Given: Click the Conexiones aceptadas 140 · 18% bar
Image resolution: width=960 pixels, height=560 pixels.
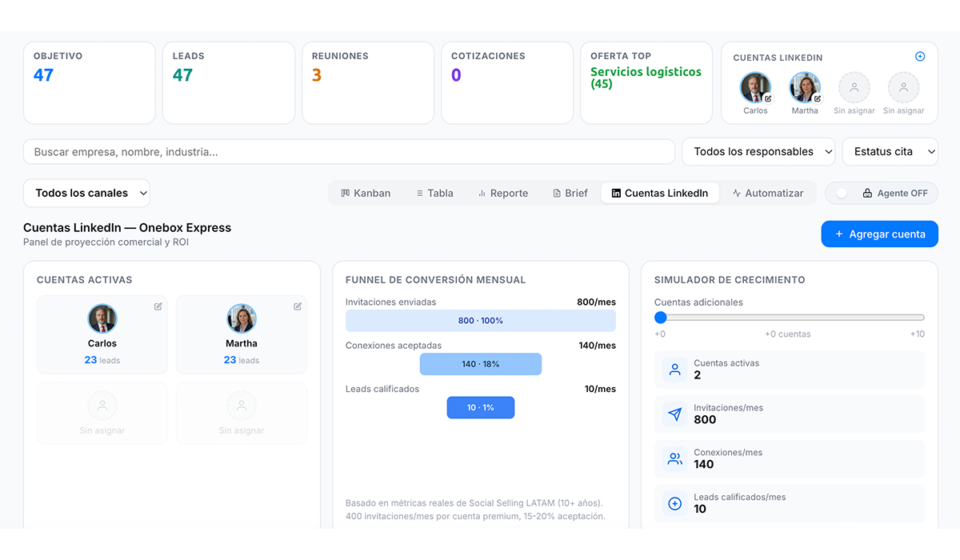Looking at the screenshot, I should (481, 364).
